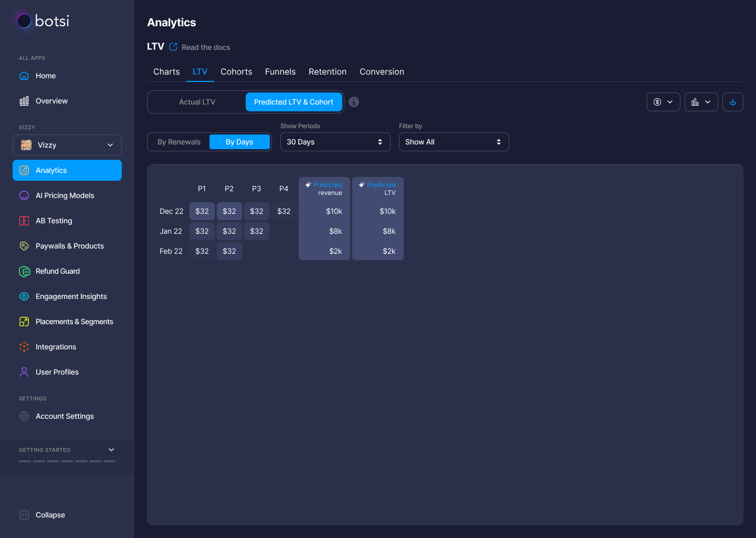Open AI Pricing Models in sidebar

65,195
